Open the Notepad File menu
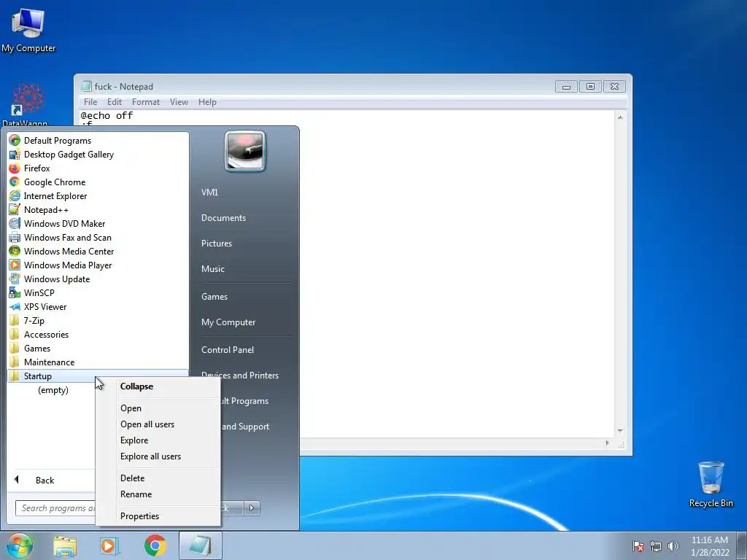Viewport: 747px width, 560px height. (90, 102)
